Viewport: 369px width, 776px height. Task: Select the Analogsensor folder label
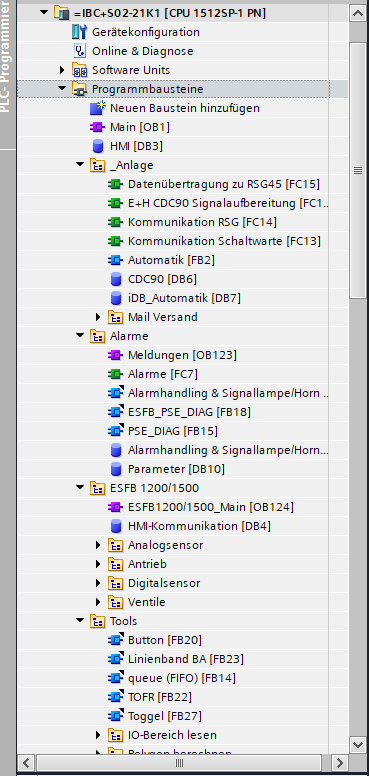[x=165, y=545]
